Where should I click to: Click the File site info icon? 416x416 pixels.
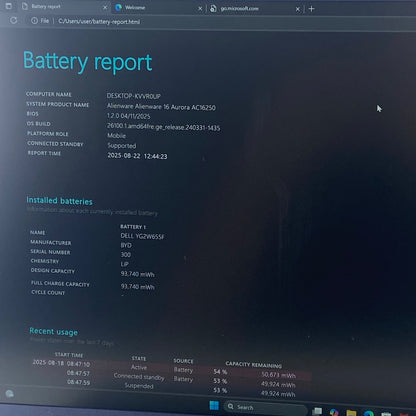34,21
